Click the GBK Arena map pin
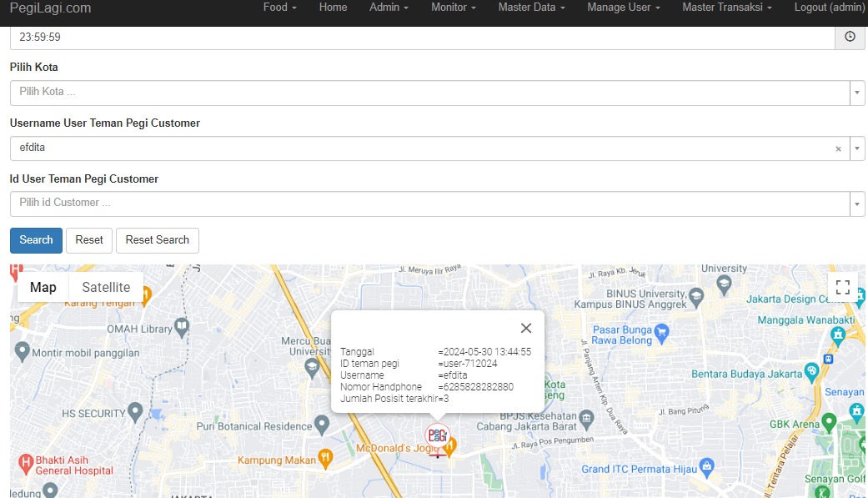This screenshot has width=868, height=498. [828, 422]
